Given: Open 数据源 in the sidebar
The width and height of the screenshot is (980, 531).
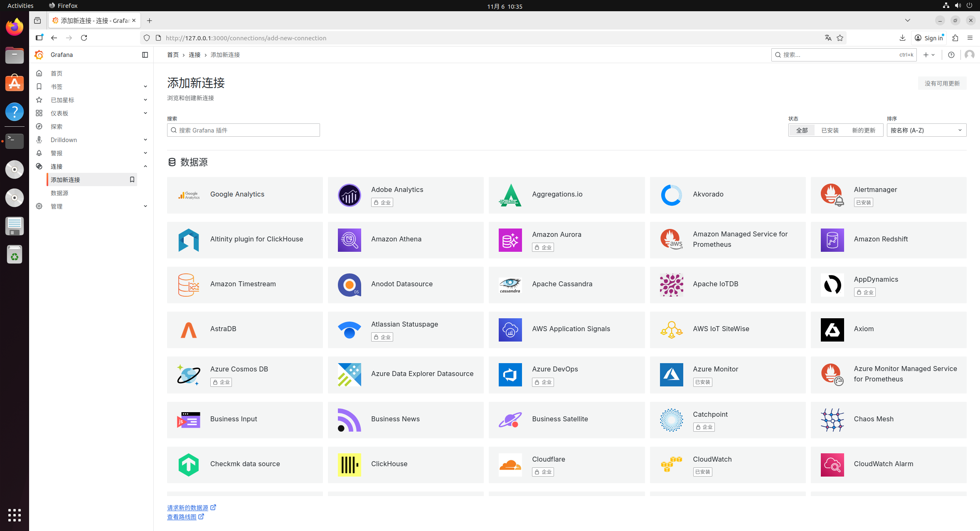Looking at the screenshot, I should pyautogui.click(x=59, y=193).
